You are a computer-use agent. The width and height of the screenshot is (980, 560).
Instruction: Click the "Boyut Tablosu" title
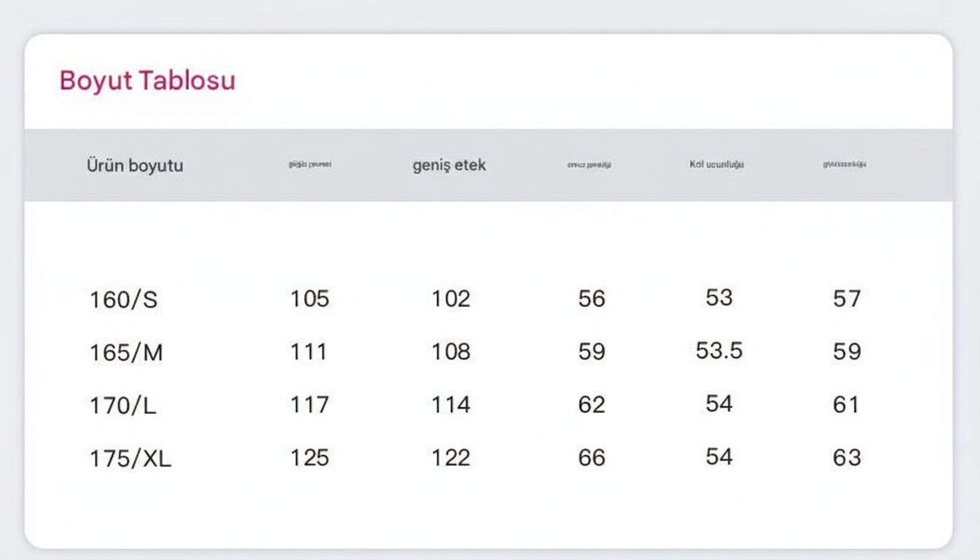coord(147,80)
